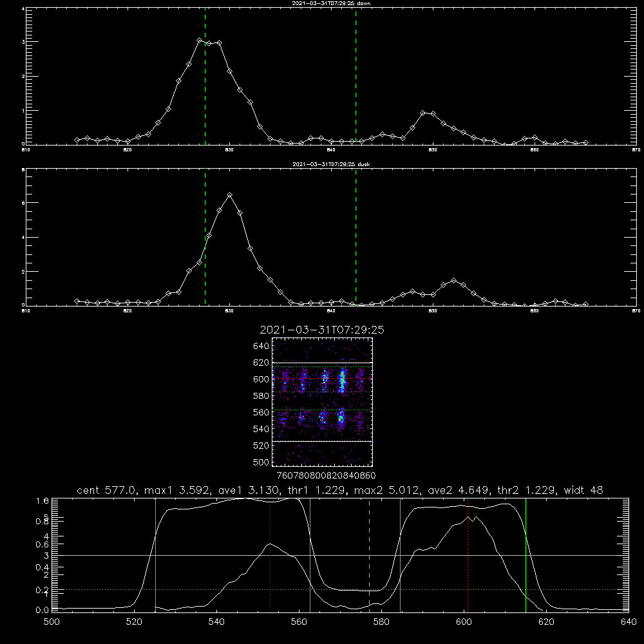Viewport: 644px width, 644px height.
Task: Click the green boundary line near 563 in profile plot
Action: click(310, 554)
